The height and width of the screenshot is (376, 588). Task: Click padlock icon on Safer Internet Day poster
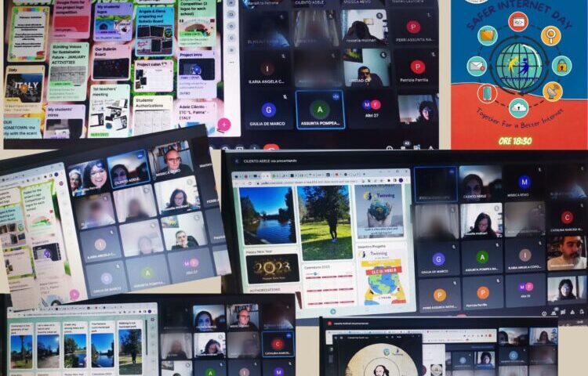click(x=561, y=66)
